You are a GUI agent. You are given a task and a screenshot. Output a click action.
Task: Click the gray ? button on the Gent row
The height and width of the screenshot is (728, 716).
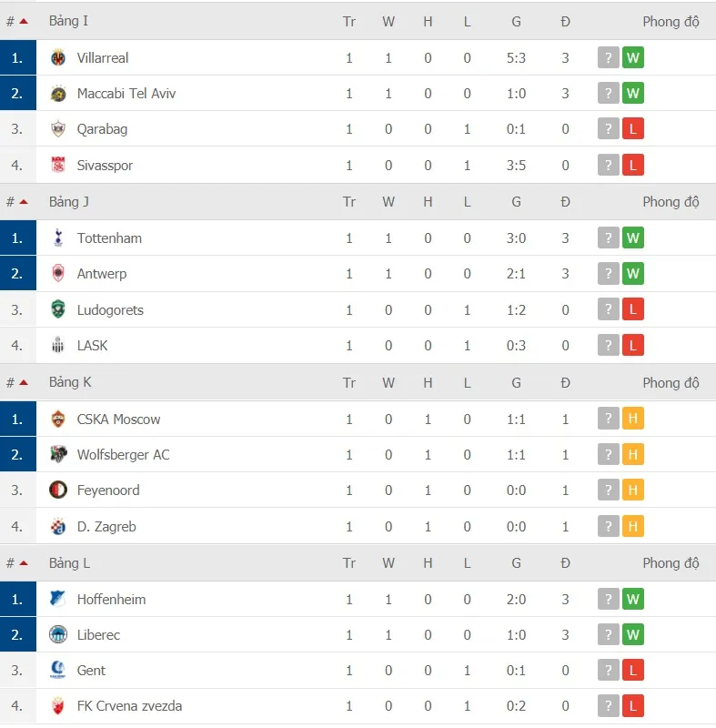(x=608, y=670)
